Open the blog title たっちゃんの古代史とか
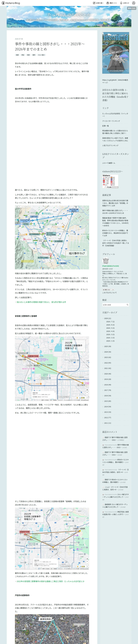Image resolution: width=138 pixels, height=644 pixels. point(69,15)
